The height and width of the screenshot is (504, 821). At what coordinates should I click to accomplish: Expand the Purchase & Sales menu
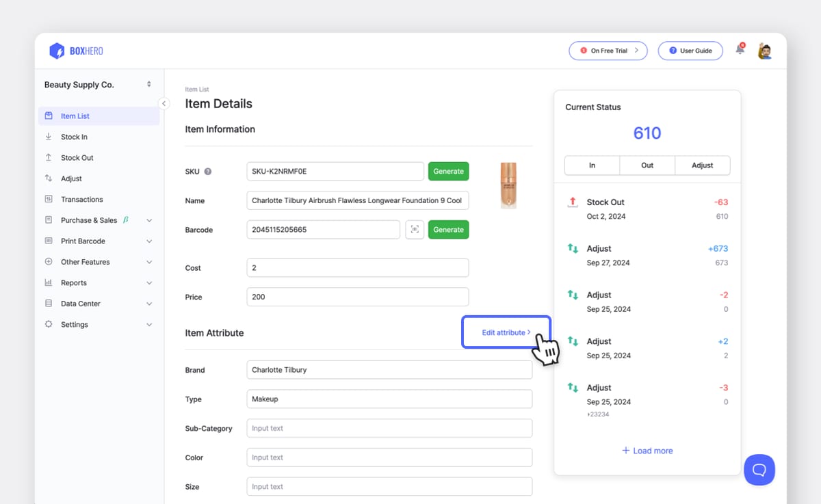[x=91, y=220]
